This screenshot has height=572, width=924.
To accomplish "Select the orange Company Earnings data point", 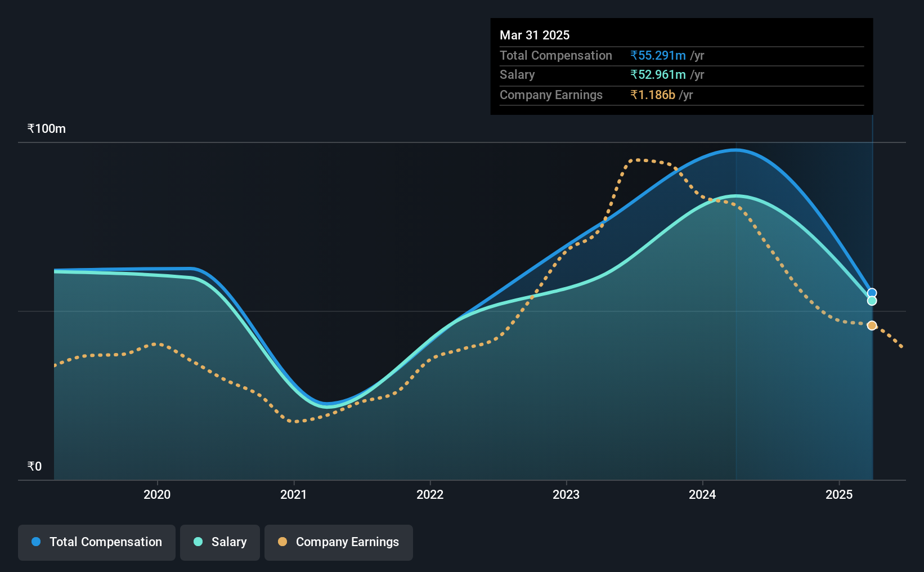I will (872, 325).
